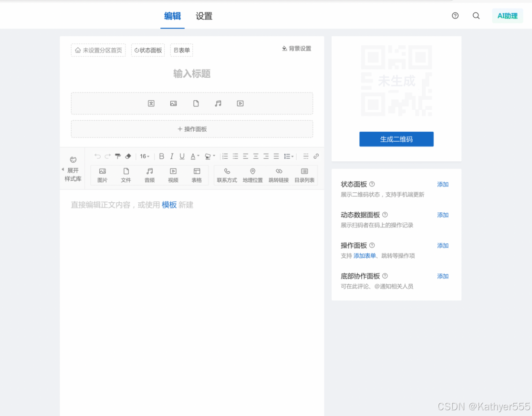Screen dimensions: 532x416
Task: Click the + 操作面板 add area
Action: coord(192,129)
